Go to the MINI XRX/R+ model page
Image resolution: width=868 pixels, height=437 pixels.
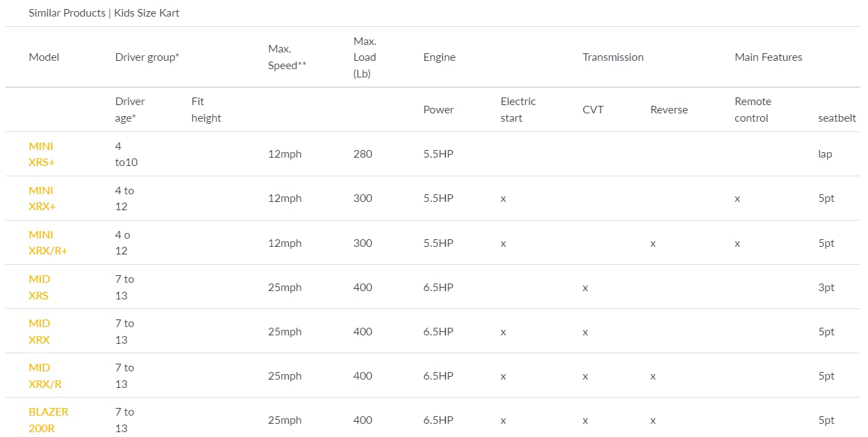[47, 243]
